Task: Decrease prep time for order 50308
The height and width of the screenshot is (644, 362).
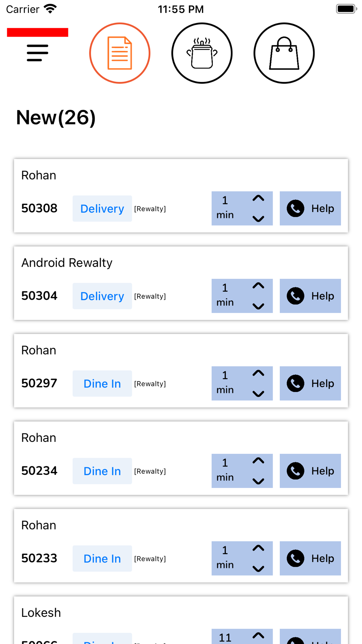Action: (x=258, y=219)
